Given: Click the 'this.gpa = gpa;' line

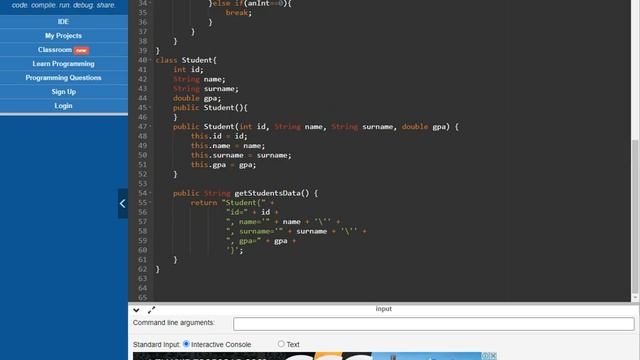Looking at the screenshot, I should coord(223,165).
